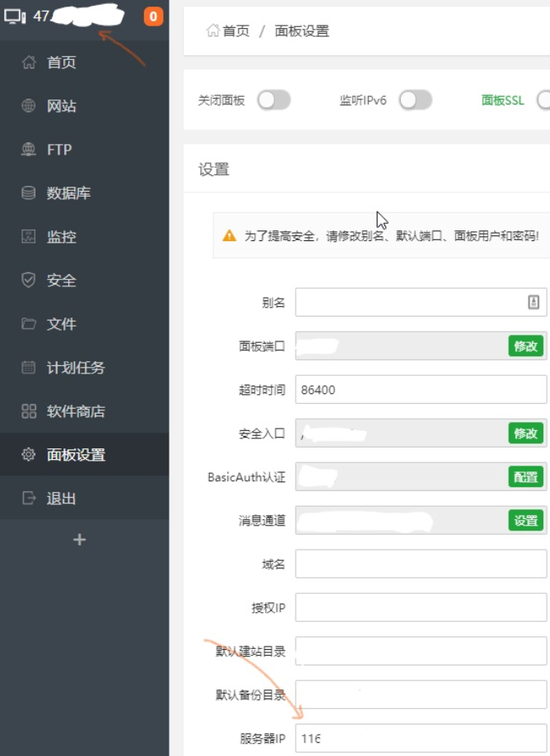
Task: Click the plus icon below the sidebar menu
Action: [80, 540]
